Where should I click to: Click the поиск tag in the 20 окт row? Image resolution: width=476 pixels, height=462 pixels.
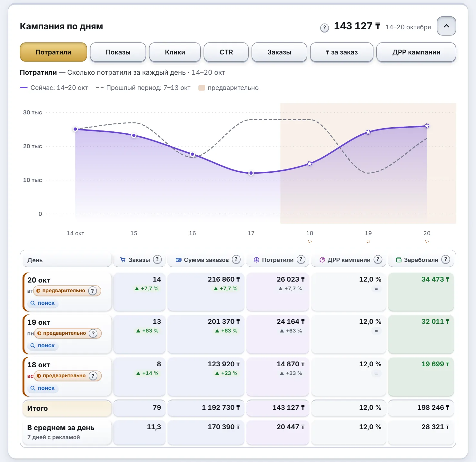[x=43, y=303]
